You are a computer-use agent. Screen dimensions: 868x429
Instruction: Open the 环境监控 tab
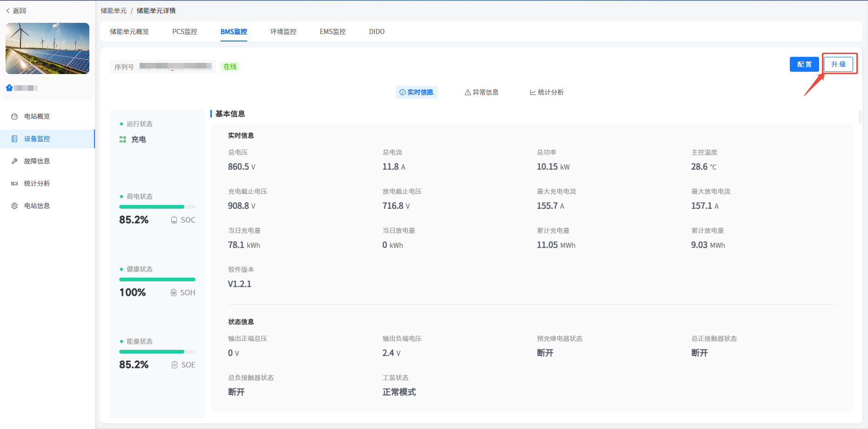click(283, 32)
